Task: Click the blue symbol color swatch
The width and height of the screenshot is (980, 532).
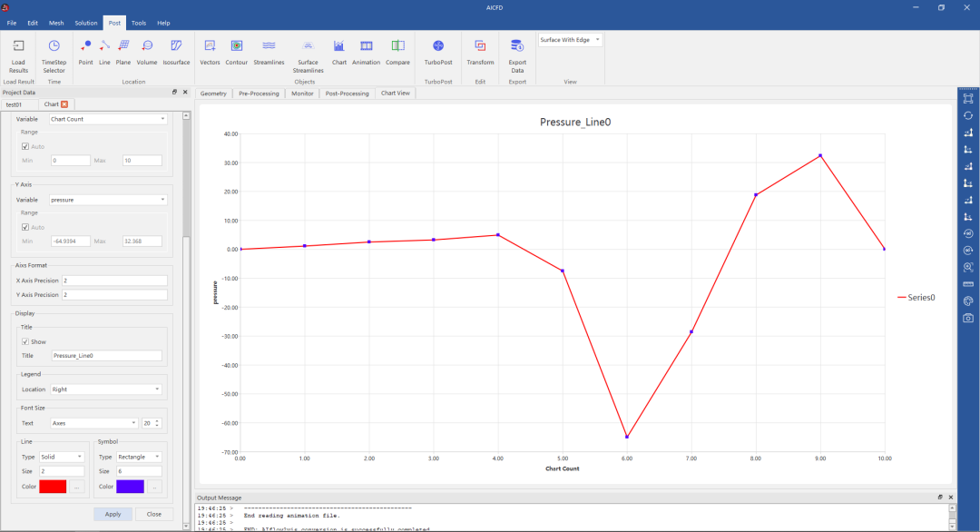Action: pos(130,487)
